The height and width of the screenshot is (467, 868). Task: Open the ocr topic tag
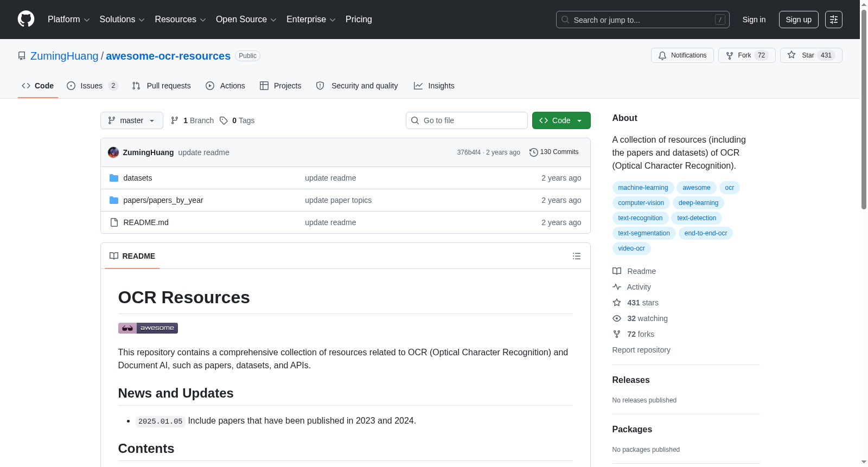[x=729, y=188]
